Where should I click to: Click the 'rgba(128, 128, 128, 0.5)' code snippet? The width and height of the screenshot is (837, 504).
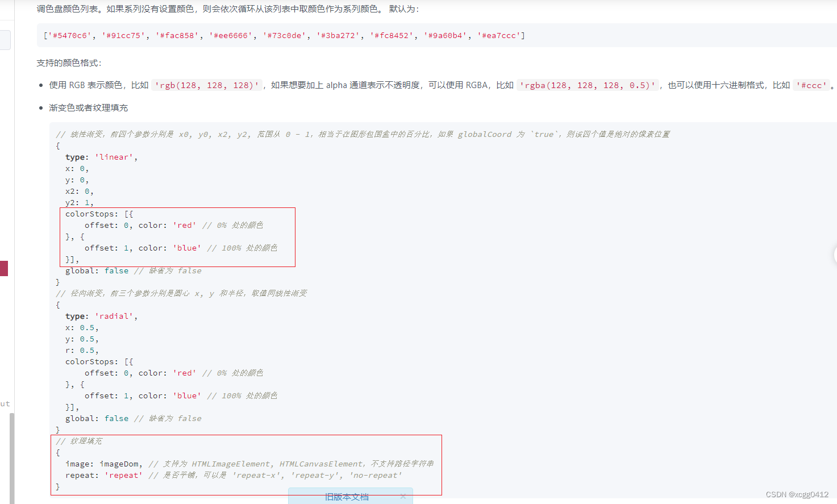click(x=588, y=85)
